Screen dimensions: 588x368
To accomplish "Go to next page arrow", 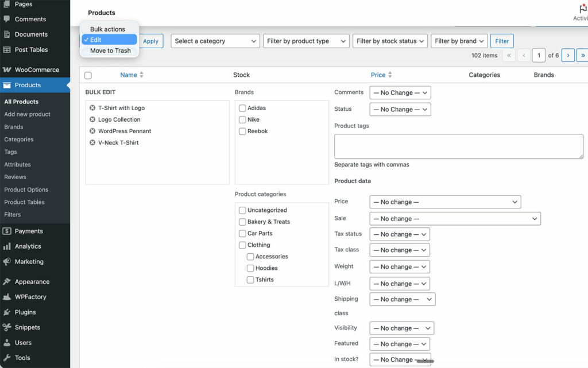I will pos(568,56).
